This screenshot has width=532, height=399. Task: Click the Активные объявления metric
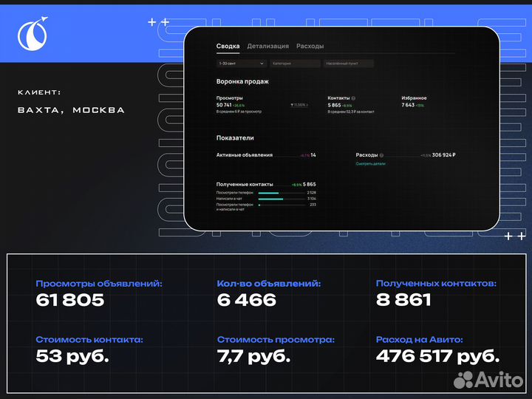(245, 155)
